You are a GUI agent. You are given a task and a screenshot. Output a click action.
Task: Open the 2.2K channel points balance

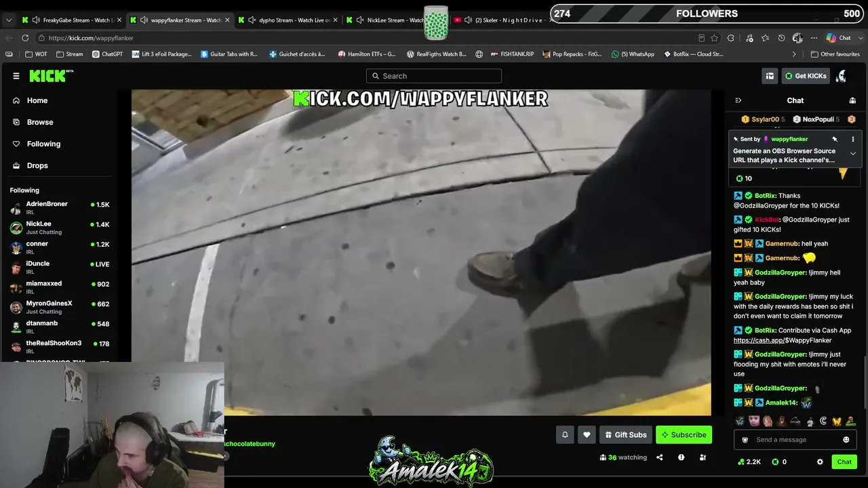[749, 462]
